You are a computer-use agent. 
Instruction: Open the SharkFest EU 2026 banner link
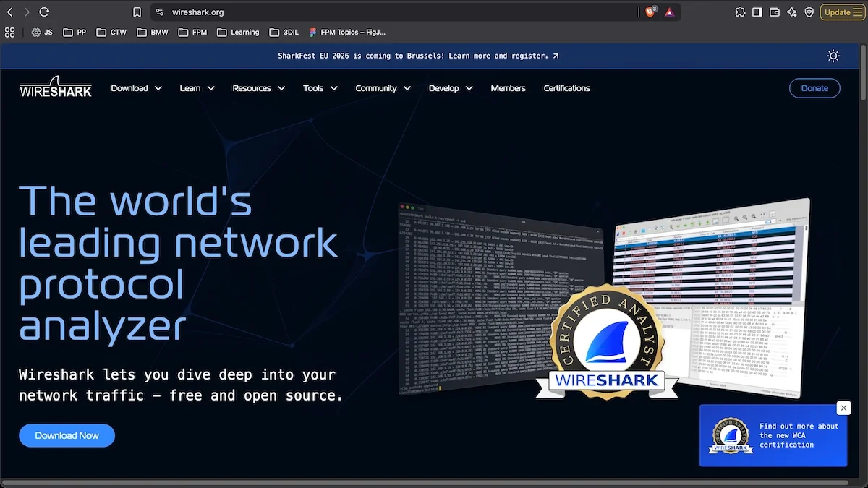click(418, 56)
